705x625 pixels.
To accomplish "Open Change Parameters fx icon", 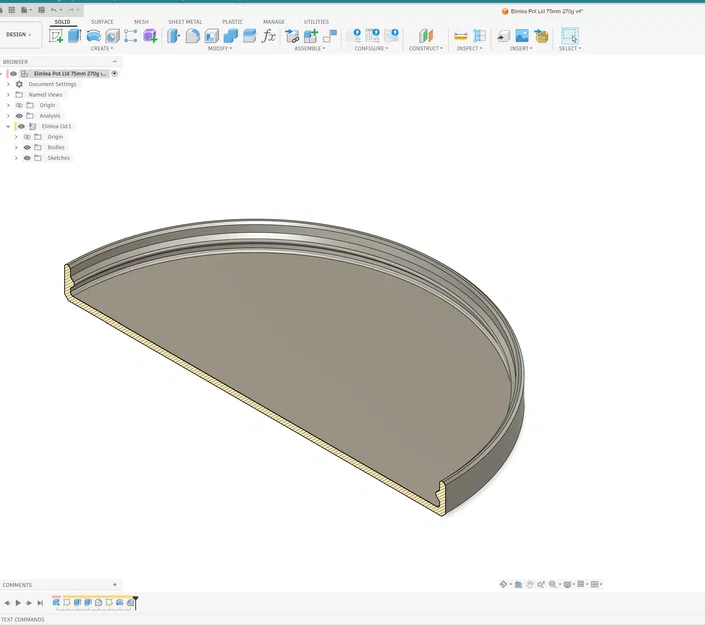I will pos(268,36).
